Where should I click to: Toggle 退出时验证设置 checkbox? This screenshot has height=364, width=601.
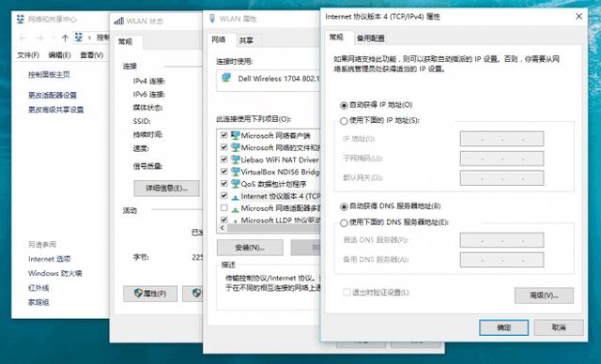pyautogui.click(x=347, y=293)
